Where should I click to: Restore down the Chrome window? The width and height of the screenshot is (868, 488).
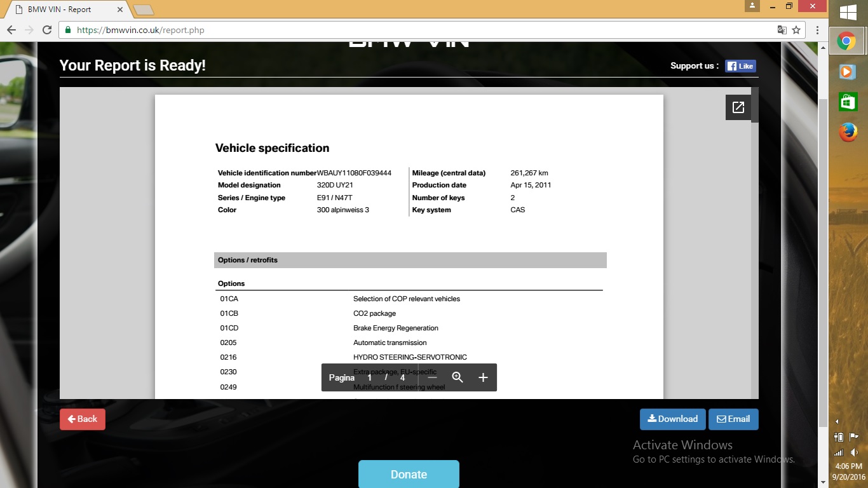coord(789,5)
